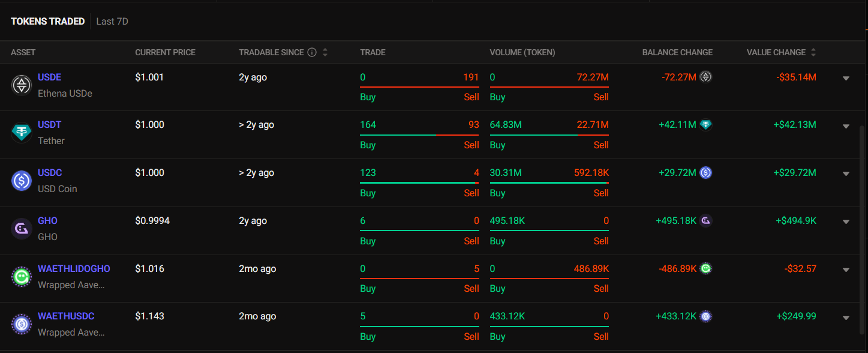
Task: Click the -$32.57 value change
Action: coord(800,268)
